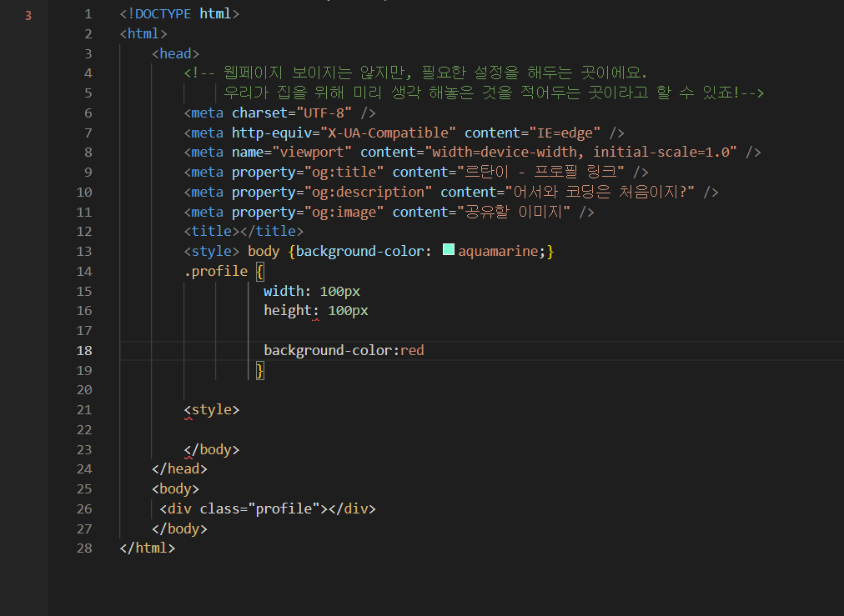The height and width of the screenshot is (616, 844).
Task: Click the word aquamarine value text
Action: click(498, 251)
